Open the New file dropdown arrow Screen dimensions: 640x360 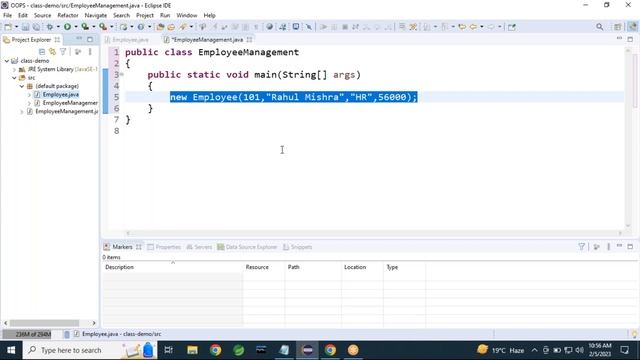tap(16, 27)
